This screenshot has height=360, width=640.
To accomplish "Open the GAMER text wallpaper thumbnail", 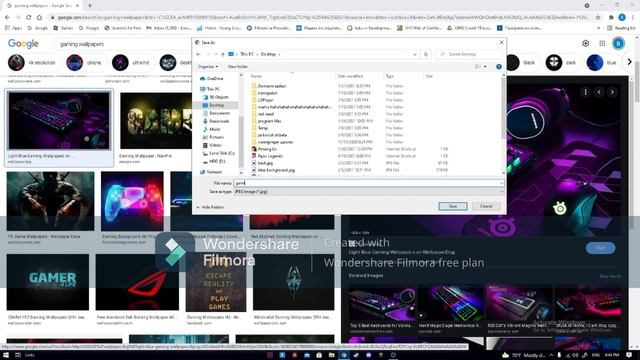I will (48, 282).
